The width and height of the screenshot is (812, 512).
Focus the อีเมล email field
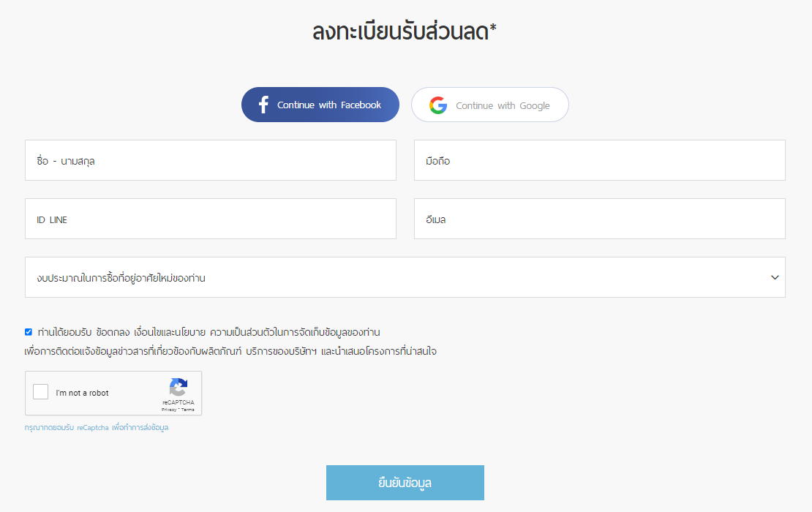coord(600,219)
